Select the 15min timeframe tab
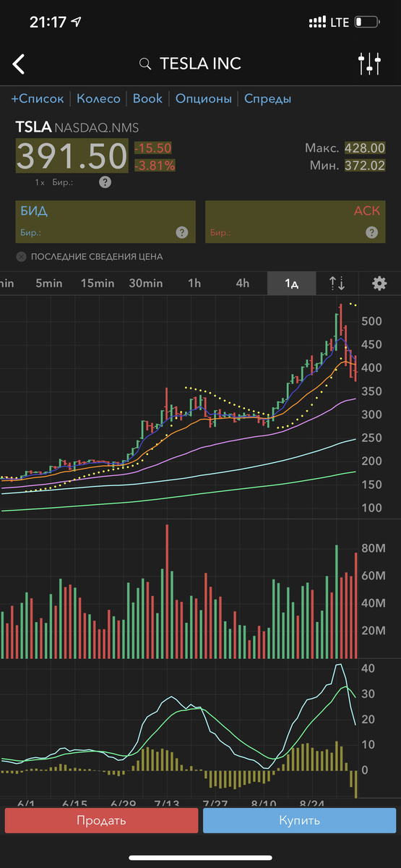 coord(98,284)
